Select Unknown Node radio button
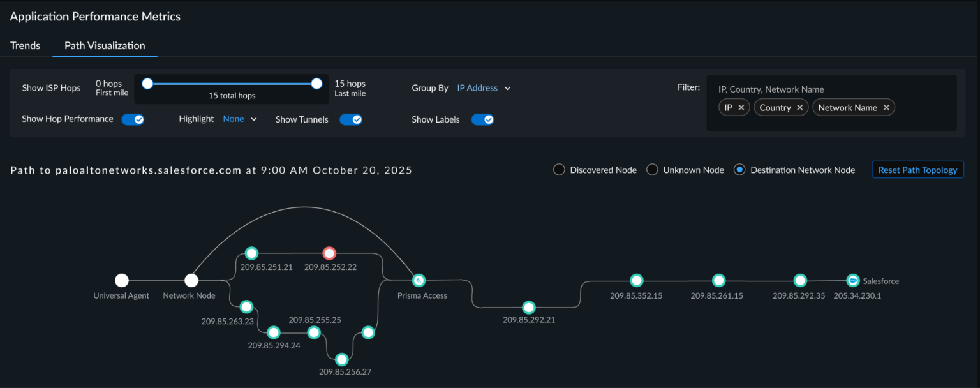The image size is (980, 388). 652,170
